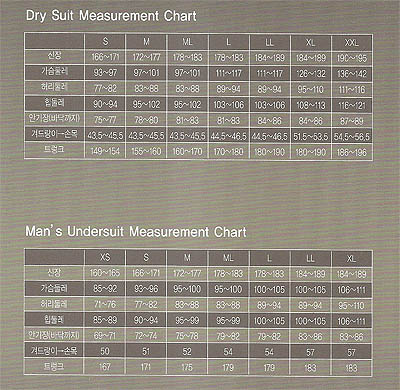The width and height of the screenshot is (400, 390).
Task: Click the Man's Undersuit Measurement Chart title
Action: tap(136, 231)
